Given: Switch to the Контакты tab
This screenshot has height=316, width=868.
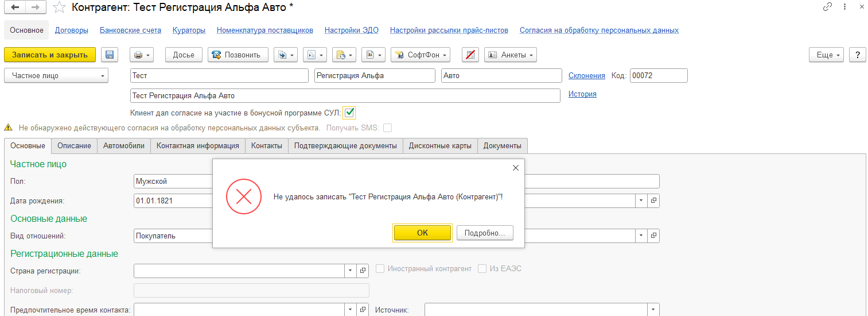Looking at the screenshot, I should (267, 145).
